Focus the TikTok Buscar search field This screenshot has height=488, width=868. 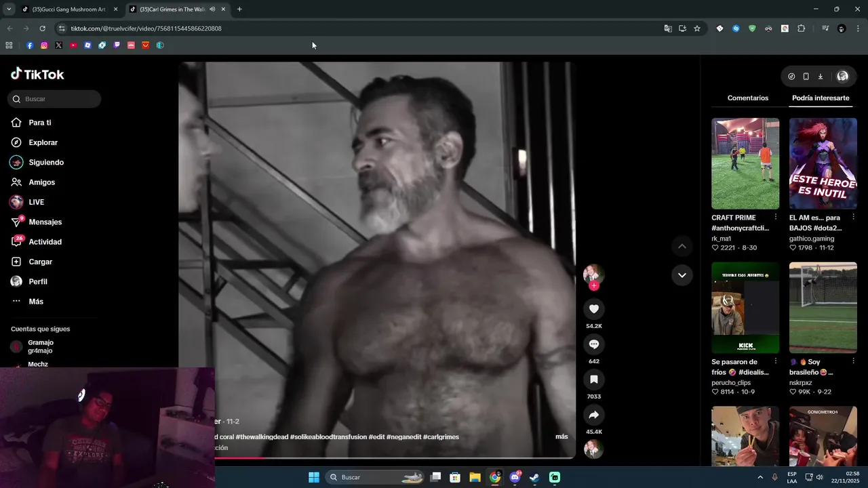(x=54, y=99)
